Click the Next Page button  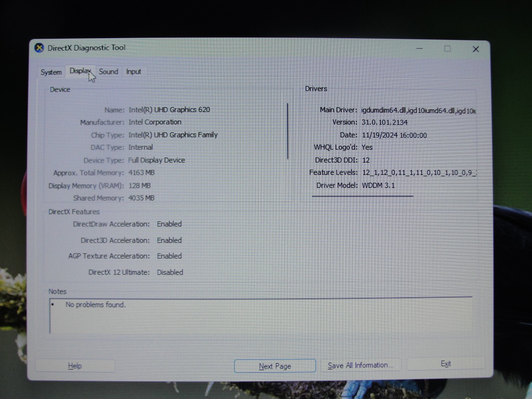tap(275, 366)
